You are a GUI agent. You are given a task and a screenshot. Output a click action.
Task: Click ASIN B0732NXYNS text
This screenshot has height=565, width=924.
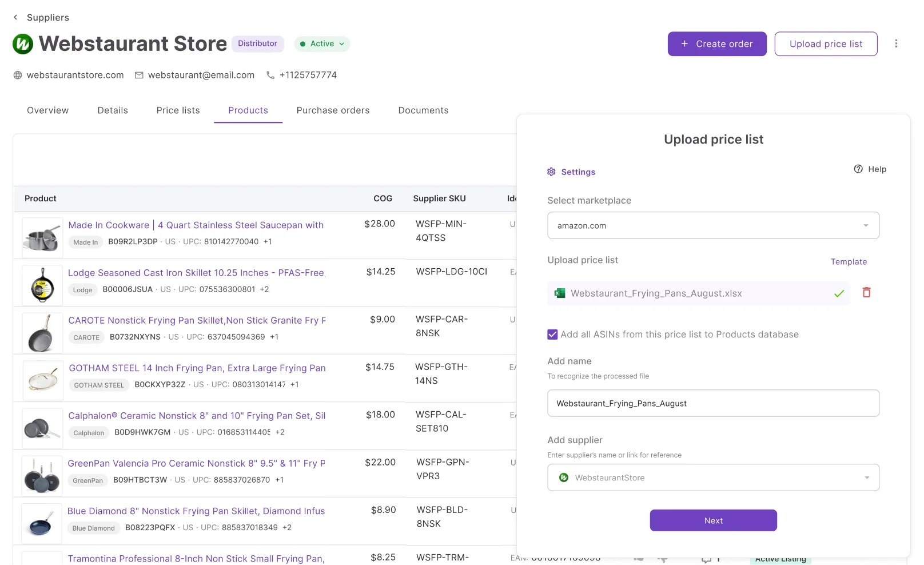(x=135, y=337)
